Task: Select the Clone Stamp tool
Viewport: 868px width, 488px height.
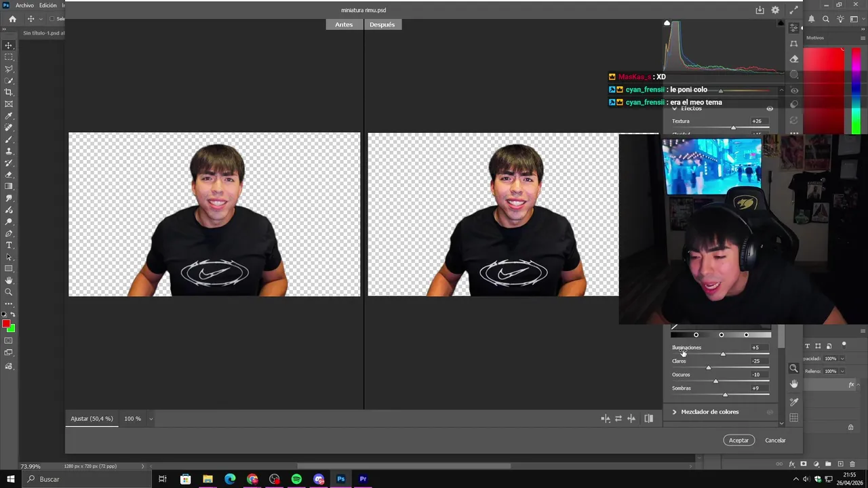Action: coord(9,151)
